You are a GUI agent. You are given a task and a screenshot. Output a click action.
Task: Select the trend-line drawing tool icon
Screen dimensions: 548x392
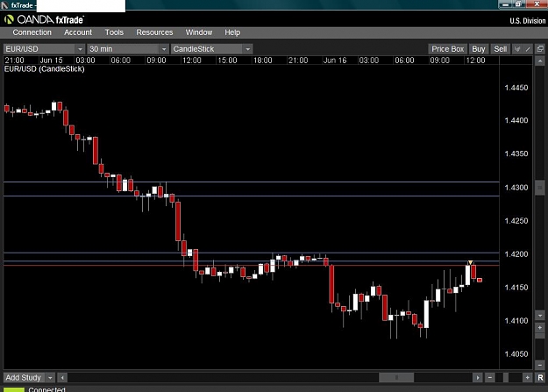pos(528,49)
